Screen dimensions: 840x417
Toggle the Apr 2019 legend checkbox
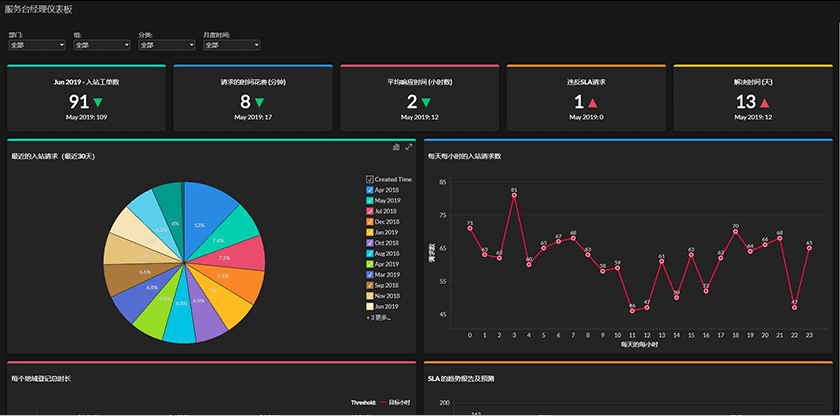point(370,264)
